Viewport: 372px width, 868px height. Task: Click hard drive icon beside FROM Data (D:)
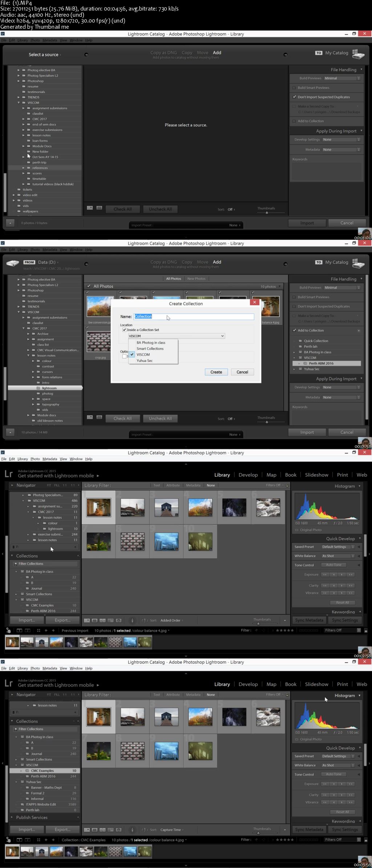(13, 263)
